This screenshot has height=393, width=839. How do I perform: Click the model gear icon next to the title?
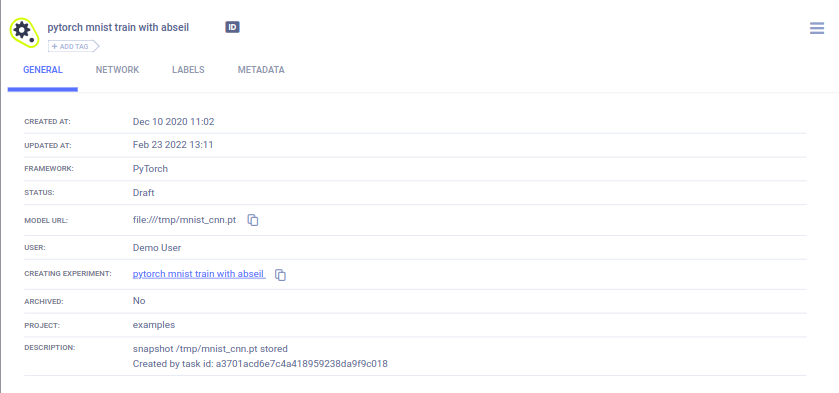pyautogui.click(x=25, y=32)
